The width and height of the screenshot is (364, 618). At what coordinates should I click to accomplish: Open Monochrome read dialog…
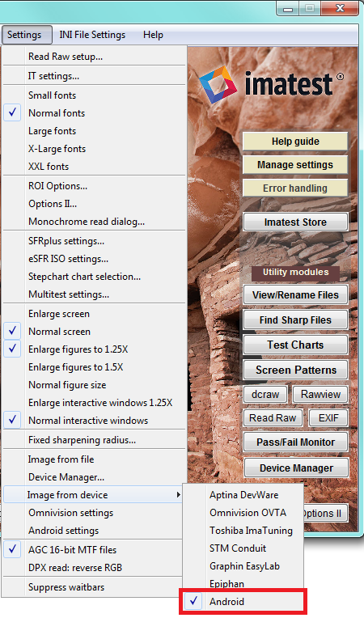(95, 221)
